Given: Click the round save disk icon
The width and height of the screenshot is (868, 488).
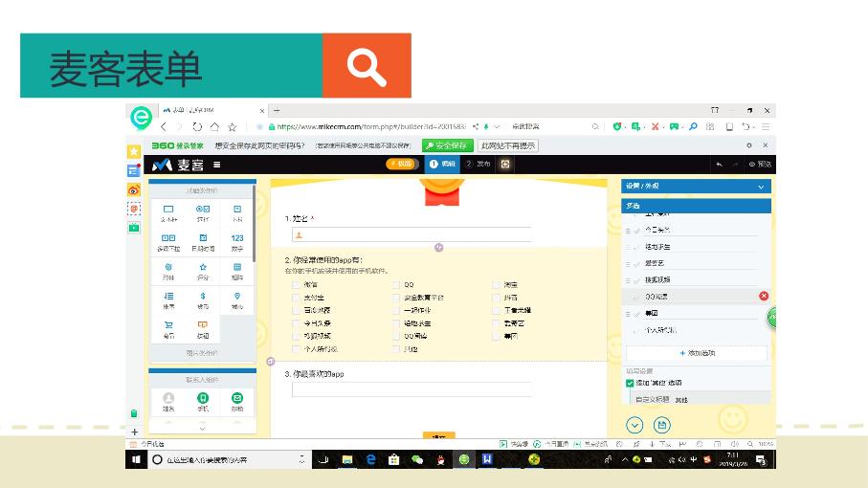Looking at the screenshot, I should (x=661, y=425).
